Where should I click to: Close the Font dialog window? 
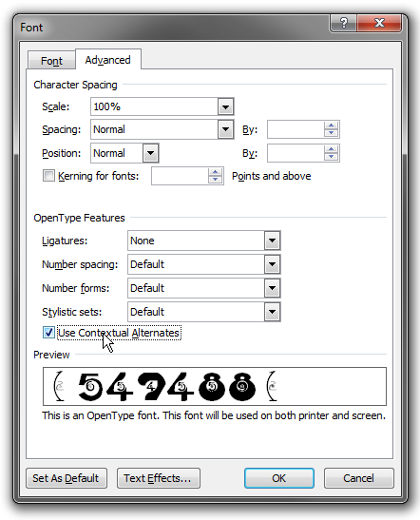[379, 23]
